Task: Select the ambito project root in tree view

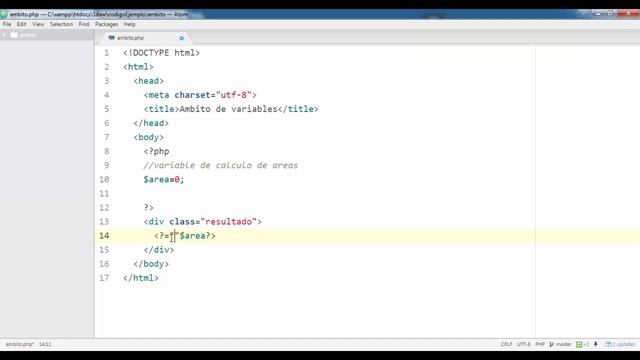Action: [x=47, y=35]
